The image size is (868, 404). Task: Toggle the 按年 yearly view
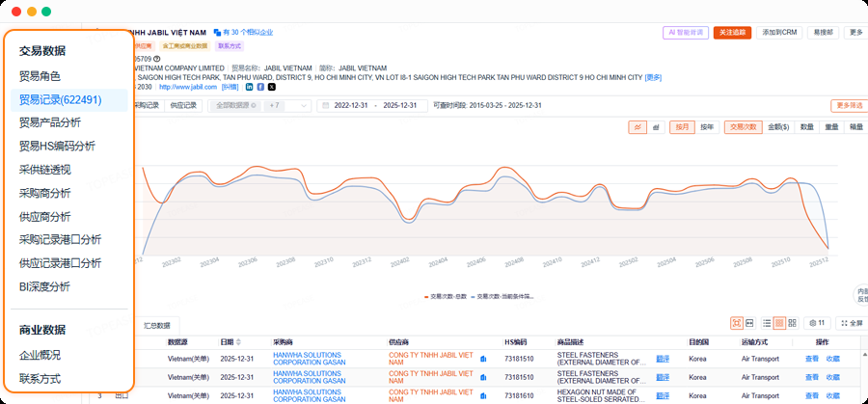pyautogui.click(x=707, y=126)
